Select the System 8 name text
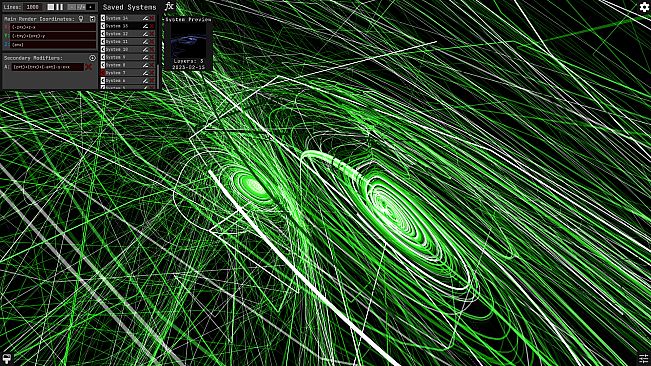 115,65
